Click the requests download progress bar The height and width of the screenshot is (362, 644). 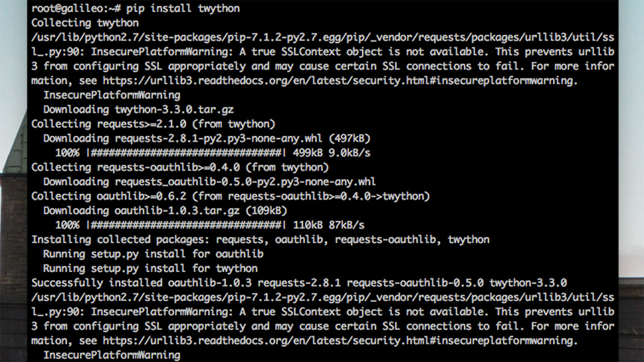(x=186, y=153)
